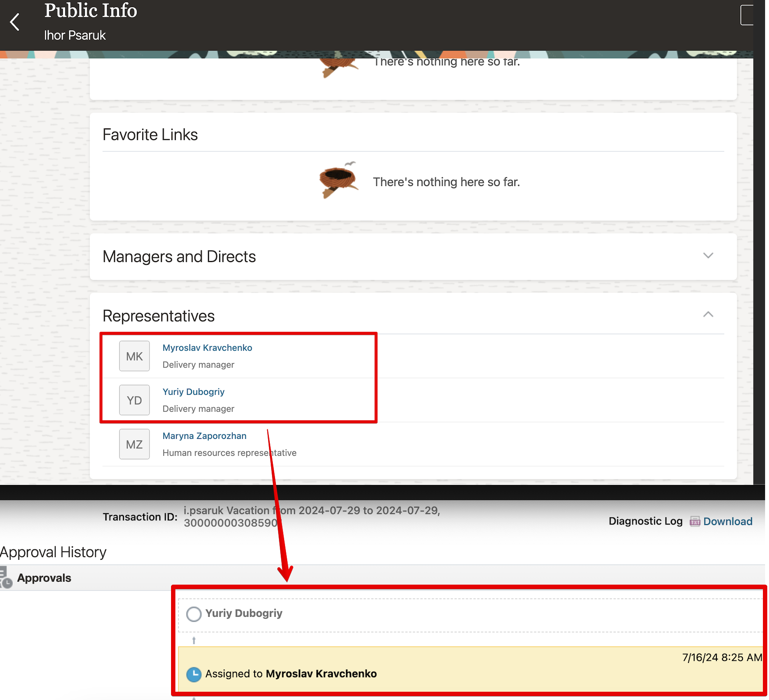The width and height of the screenshot is (769, 700).
Task: Click the Download link for Diagnostic Log
Action: click(728, 521)
